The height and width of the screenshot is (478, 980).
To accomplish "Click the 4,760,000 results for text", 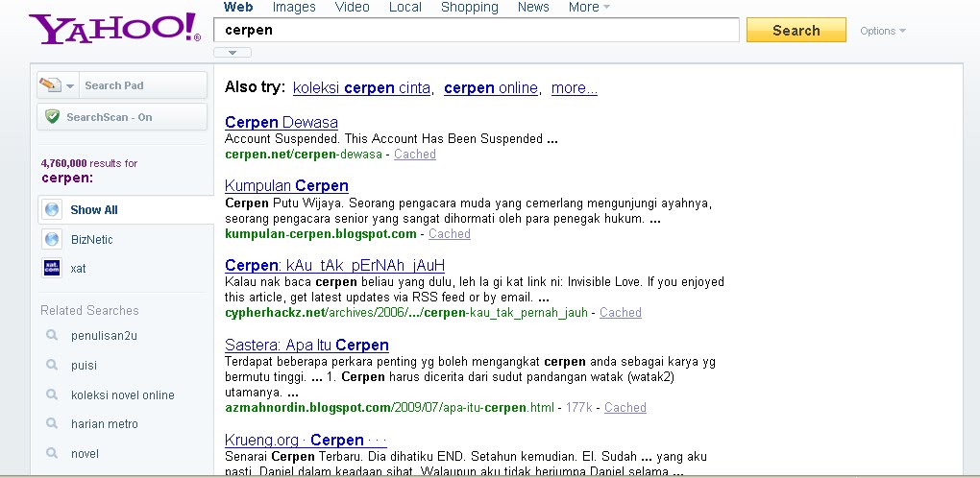I will pos(88,163).
